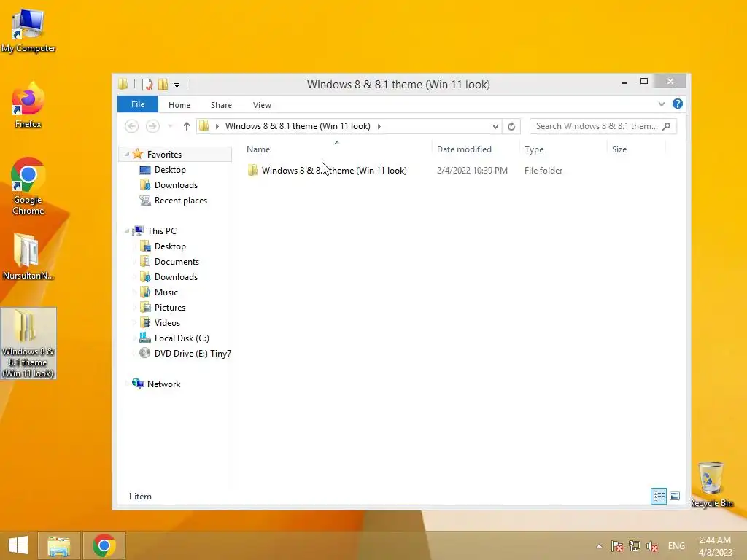747x560 pixels.
Task: Open Google Chrome desktop shortcut
Action: click(x=28, y=186)
